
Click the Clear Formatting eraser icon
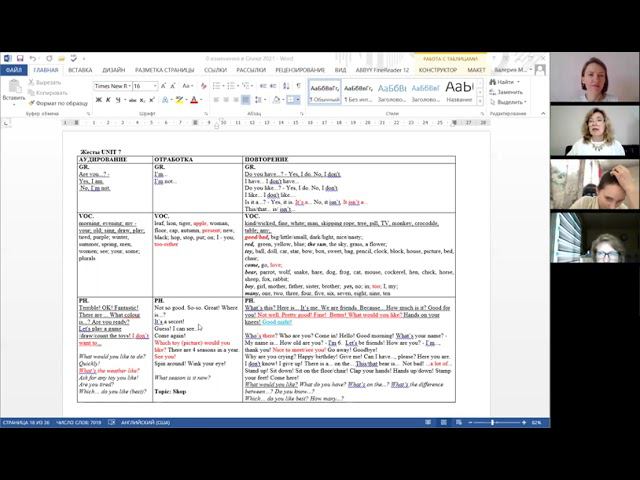pyautogui.click(x=203, y=86)
